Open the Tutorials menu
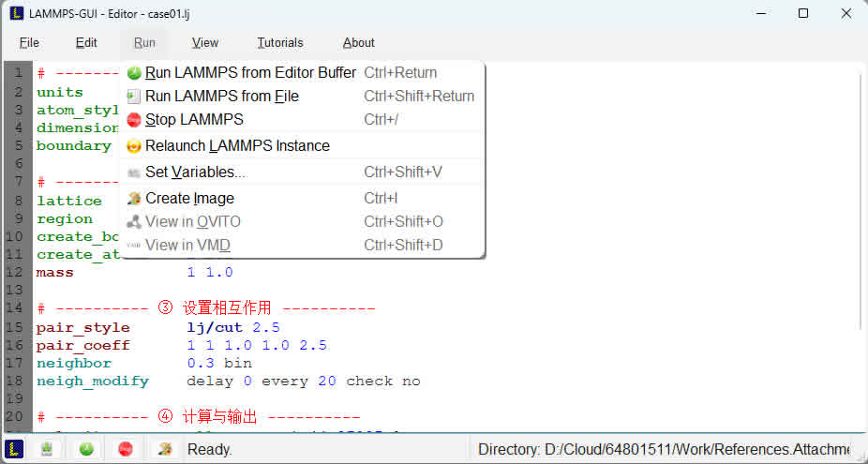This screenshot has width=868, height=464. point(280,42)
